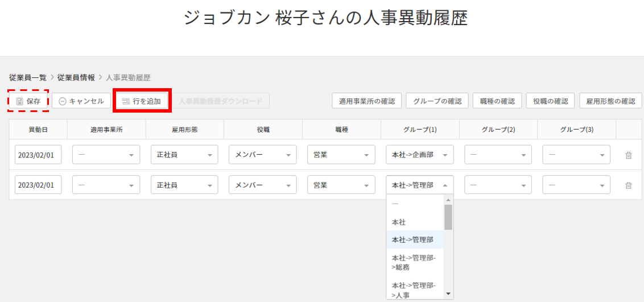Image resolution: width=644 pixels, height=302 pixels.
Task: Open グループ(3) dropdown in first row
Action: tap(577, 155)
